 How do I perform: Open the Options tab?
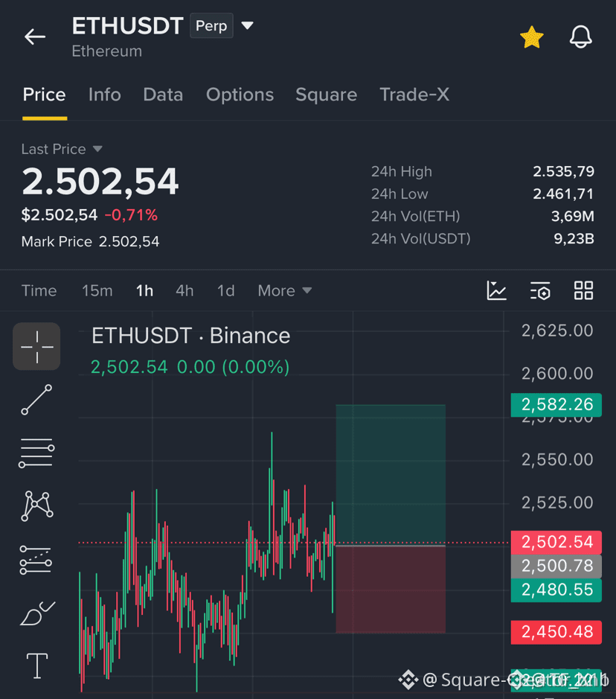240,95
